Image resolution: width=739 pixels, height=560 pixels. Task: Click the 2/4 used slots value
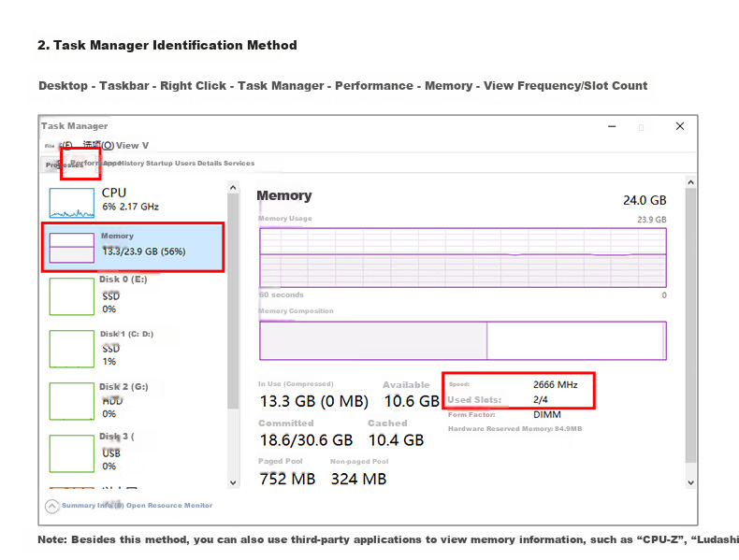[x=541, y=399]
